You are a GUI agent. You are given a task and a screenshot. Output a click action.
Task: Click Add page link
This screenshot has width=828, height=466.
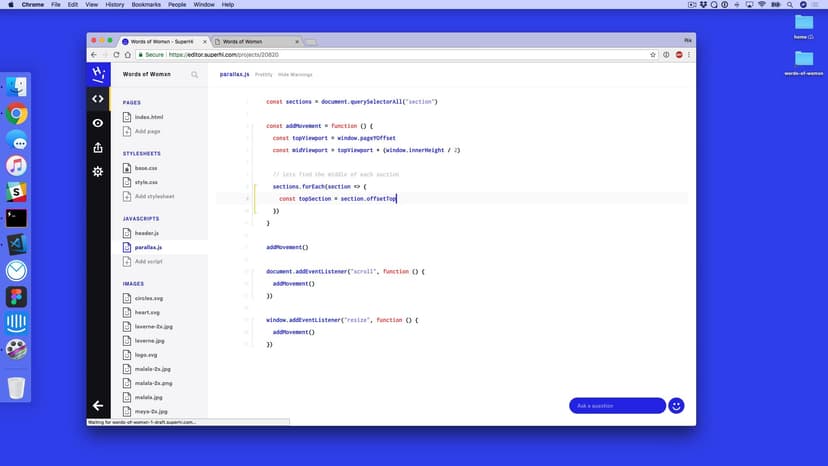pyautogui.click(x=147, y=131)
